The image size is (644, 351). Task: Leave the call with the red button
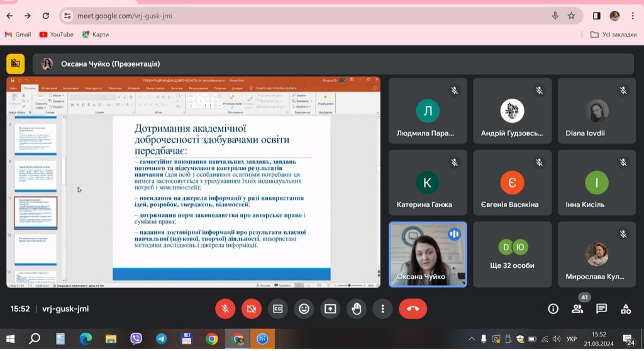[x=413, y=308]
